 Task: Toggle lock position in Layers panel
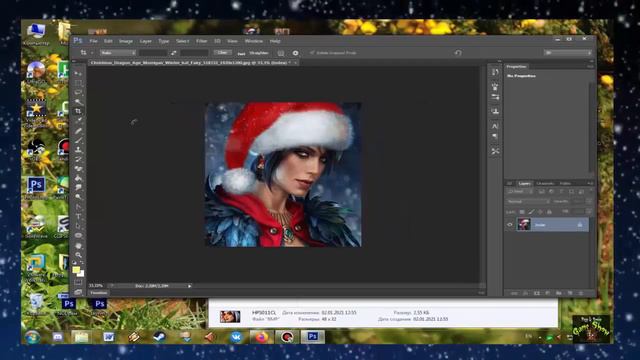[540, 212]
